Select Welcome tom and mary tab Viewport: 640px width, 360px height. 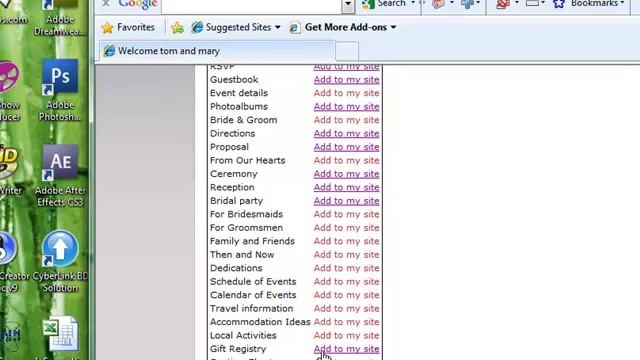coord(216,51)
